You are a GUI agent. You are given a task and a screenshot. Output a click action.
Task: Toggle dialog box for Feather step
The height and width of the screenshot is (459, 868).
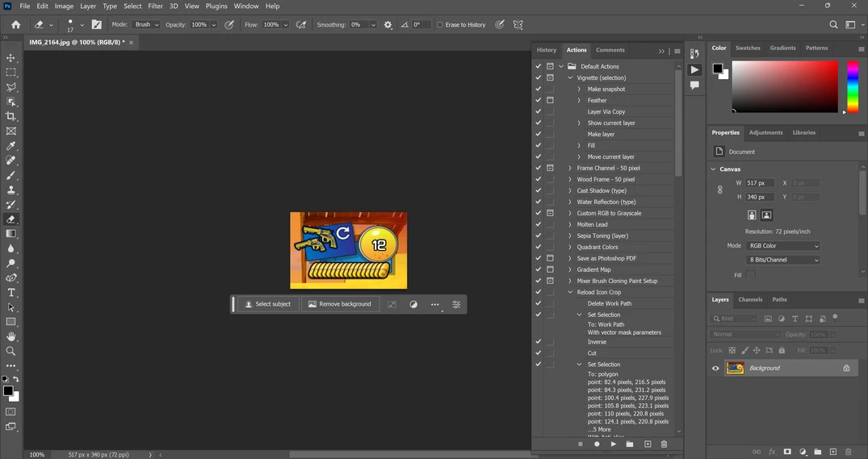pos(550,101)
